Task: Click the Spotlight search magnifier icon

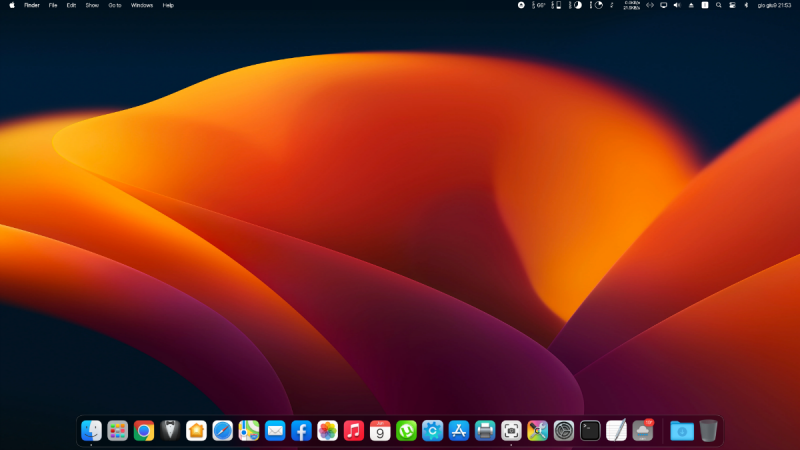Action: click(x=718, y=5)
